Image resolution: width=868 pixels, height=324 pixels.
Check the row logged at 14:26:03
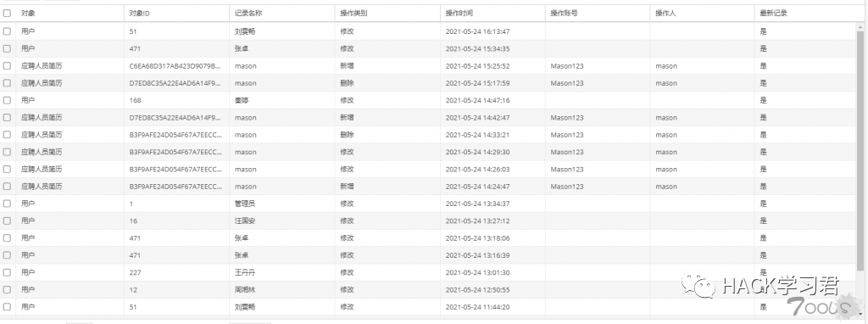[x=7, y=169]
